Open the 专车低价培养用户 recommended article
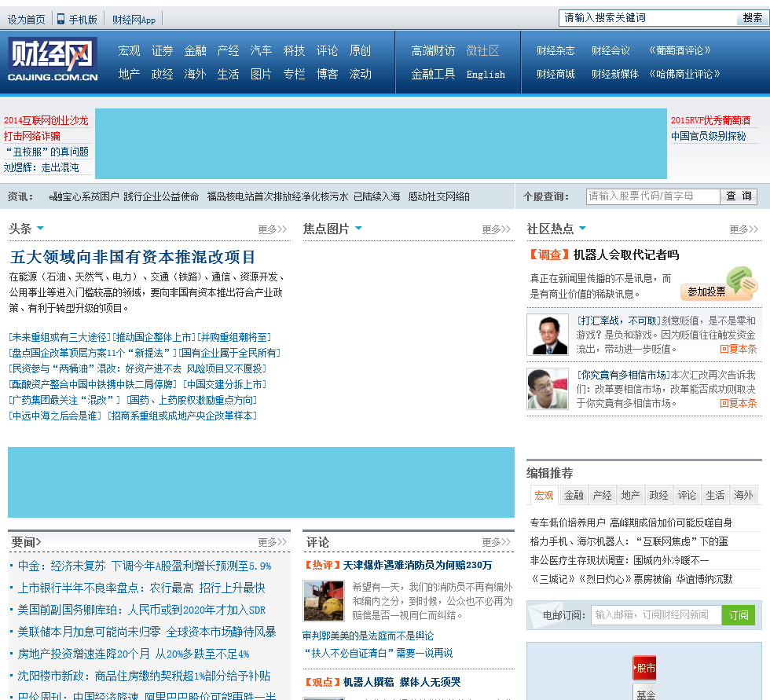This screenshot has height=700, width=770. pyautogui.click(x=631, y=522)
